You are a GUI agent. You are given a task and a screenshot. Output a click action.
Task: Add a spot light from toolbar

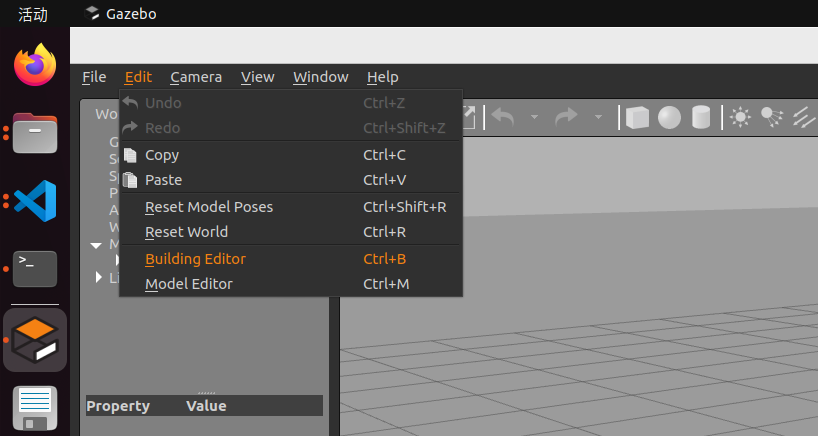click(772, 117)
